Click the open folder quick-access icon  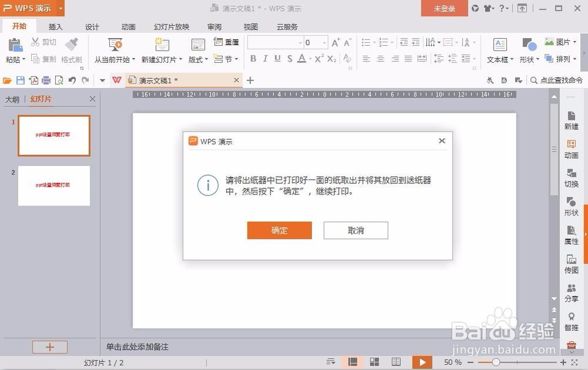click(7, 80)
